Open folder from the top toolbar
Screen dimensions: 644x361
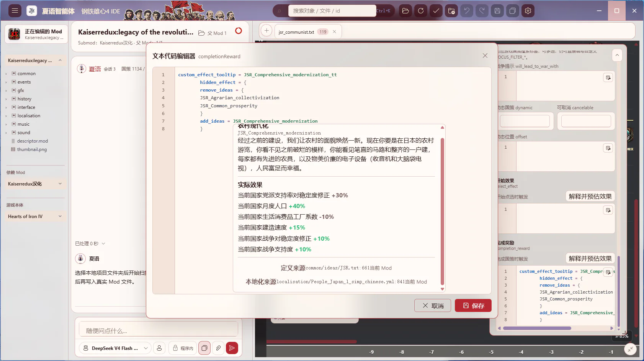pos(405,11)
